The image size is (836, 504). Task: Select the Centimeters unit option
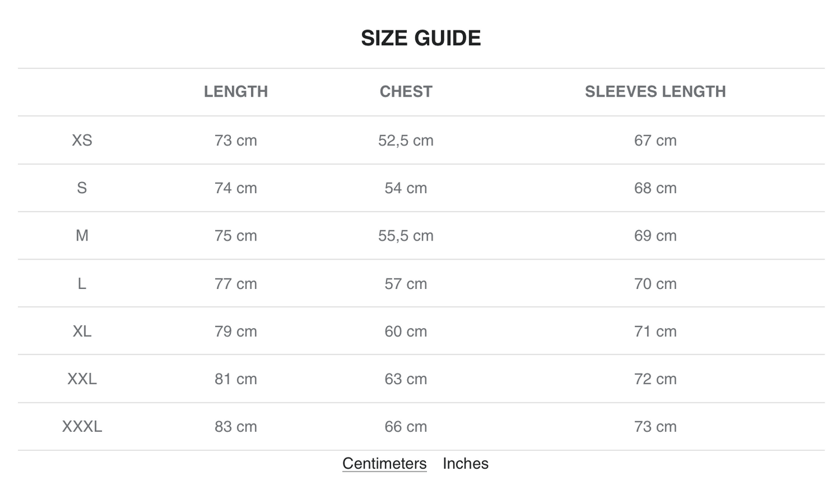[x=384, y=464]
